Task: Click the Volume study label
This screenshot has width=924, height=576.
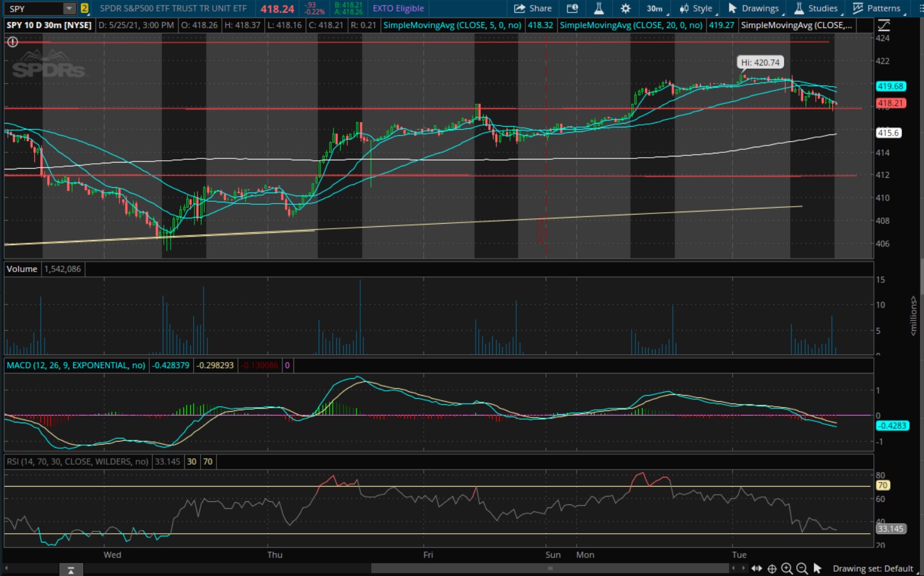Action: 22,269
